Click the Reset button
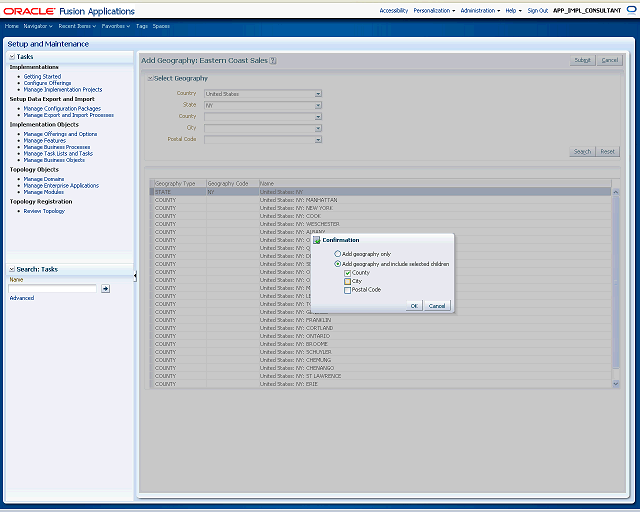640x512 pixels. [607, 151]
